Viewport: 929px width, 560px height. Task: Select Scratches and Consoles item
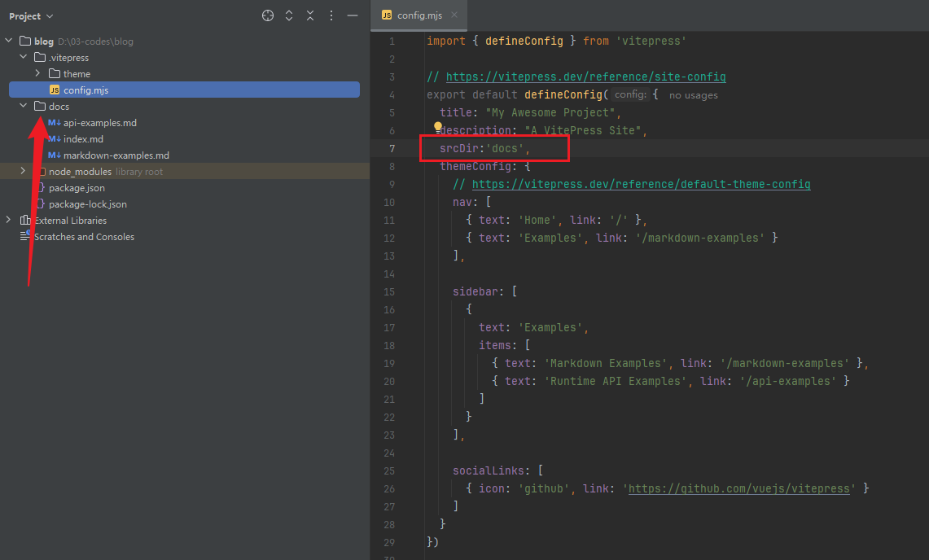pyautogui.click(x=84, y=236)
